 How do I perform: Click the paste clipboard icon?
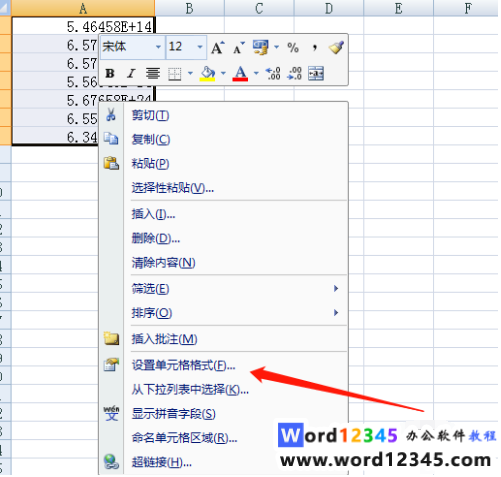[x=111, y=163]
